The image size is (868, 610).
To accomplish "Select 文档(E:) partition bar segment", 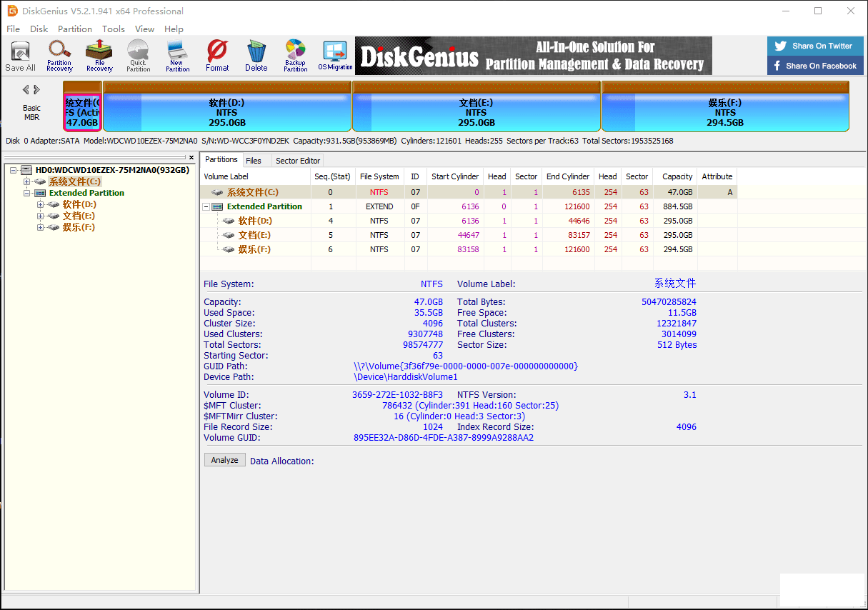I will 477,107.
